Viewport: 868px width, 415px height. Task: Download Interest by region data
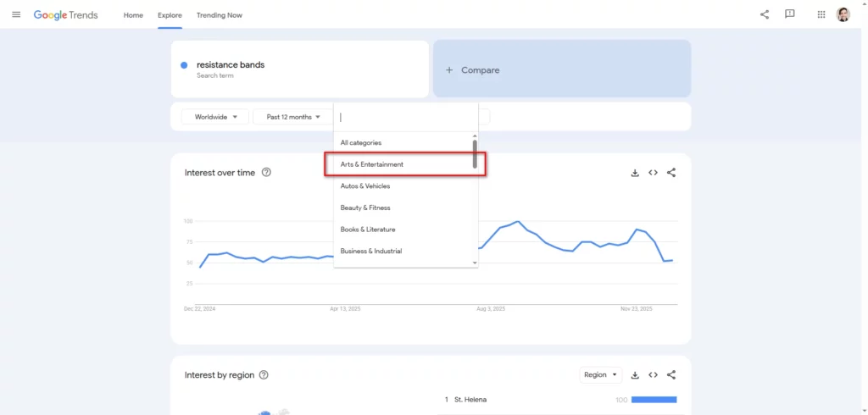[x=635, y=375]
